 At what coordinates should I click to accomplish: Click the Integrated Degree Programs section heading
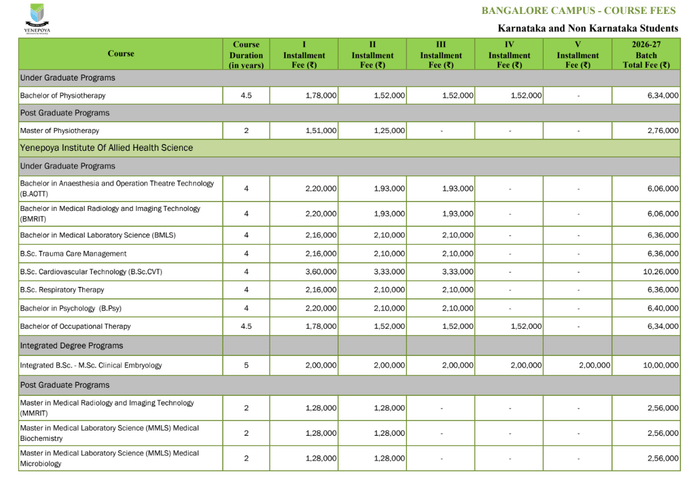pos(72,345)
